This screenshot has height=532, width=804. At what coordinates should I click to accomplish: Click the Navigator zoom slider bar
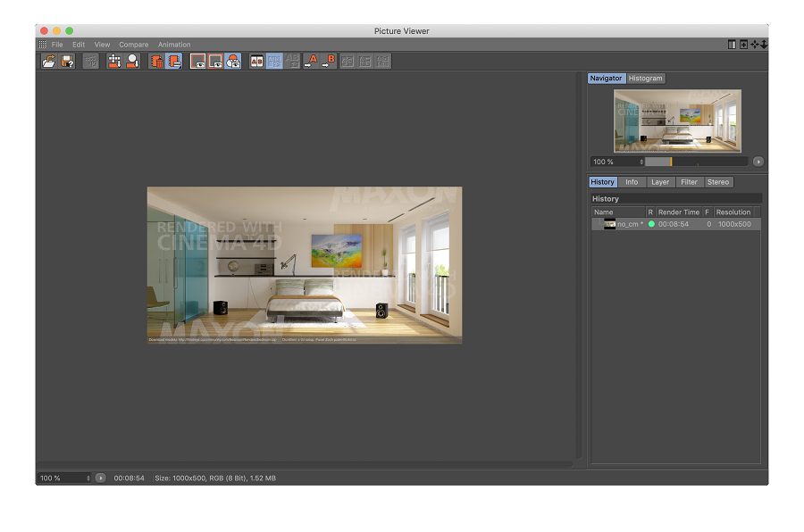tap(696, 162)
